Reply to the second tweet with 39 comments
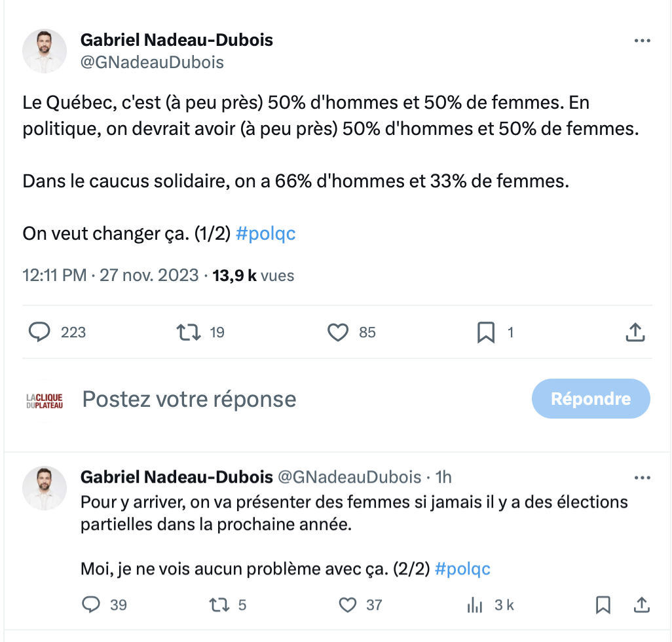The width and height of the screenshot is (672, 642). (x=91, y=605)
